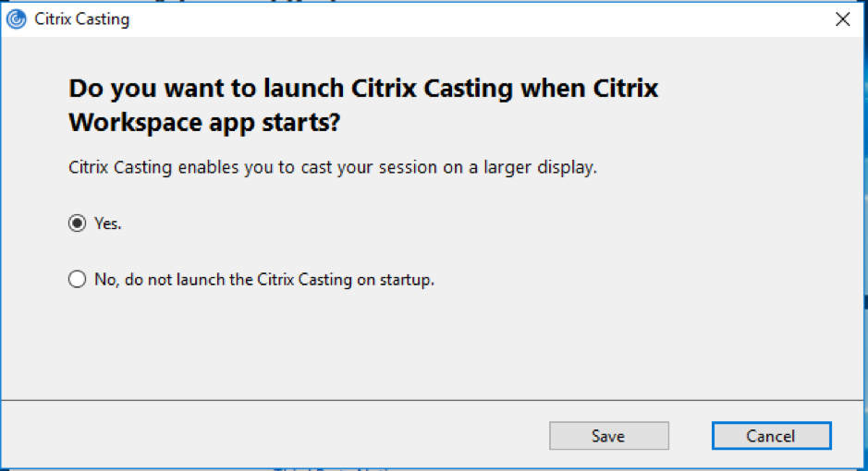Select the Yes radio button

click(78, 223)
